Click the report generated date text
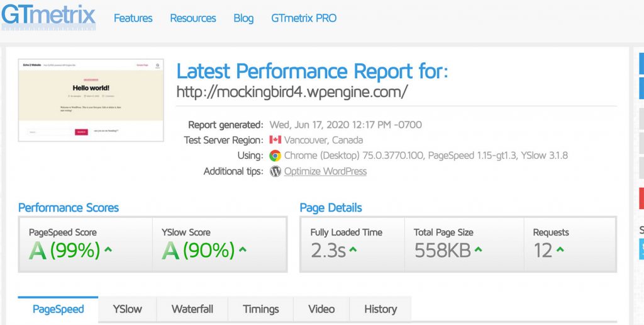The height and width of the screenshot is (325, 644). (345, 125)
